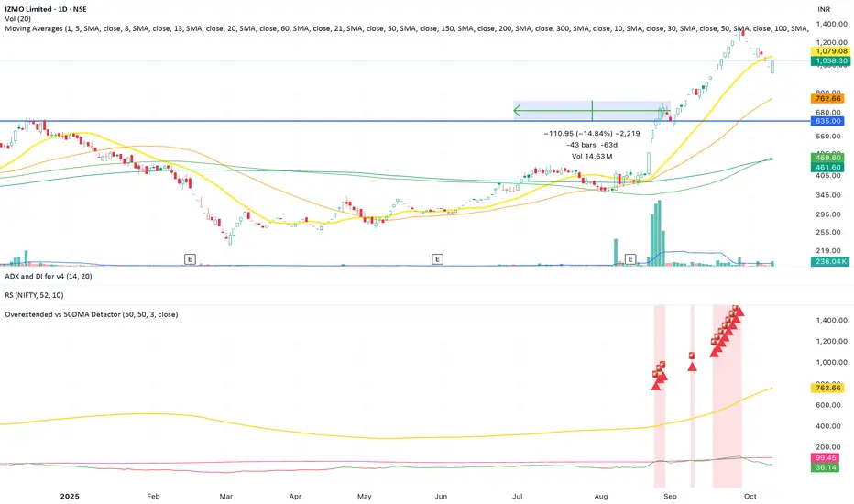Click the yellow 762.66 label in detector pane
The image size is (854, 504).
pyautogui.click(x=828, y=388)
